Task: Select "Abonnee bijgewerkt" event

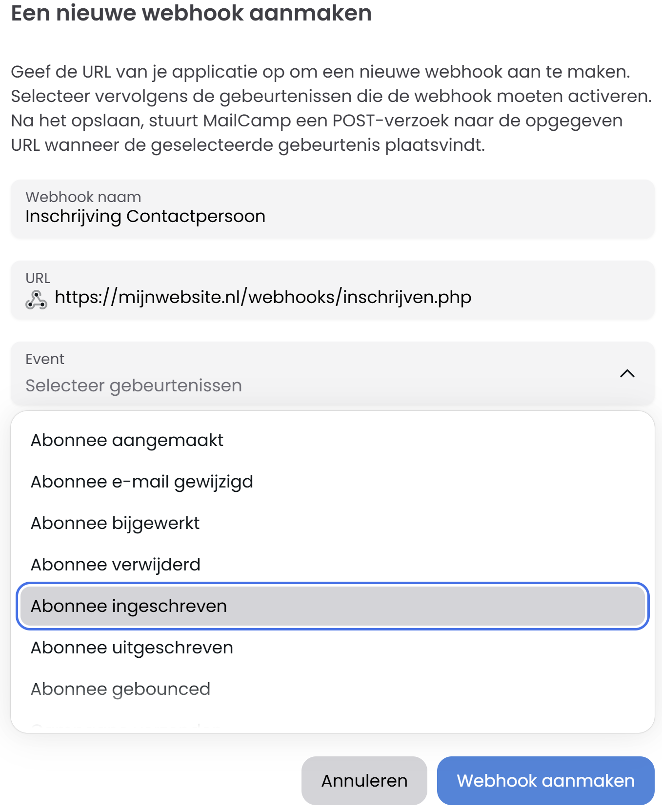Action: point(115,523)
